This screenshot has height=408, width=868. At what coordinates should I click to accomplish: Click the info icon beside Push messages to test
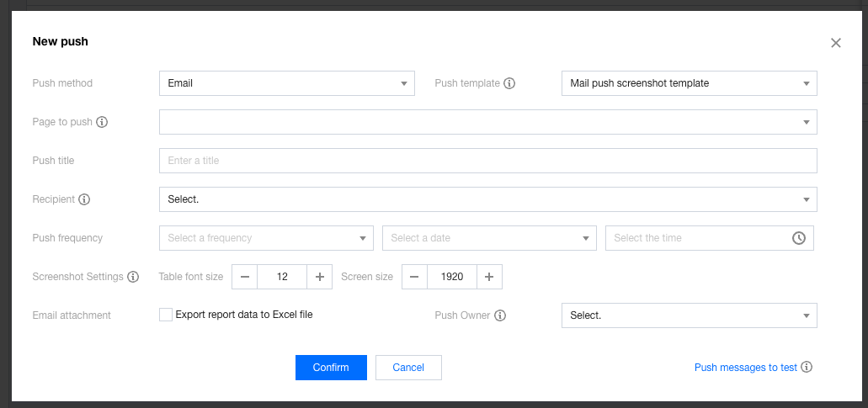807,368
